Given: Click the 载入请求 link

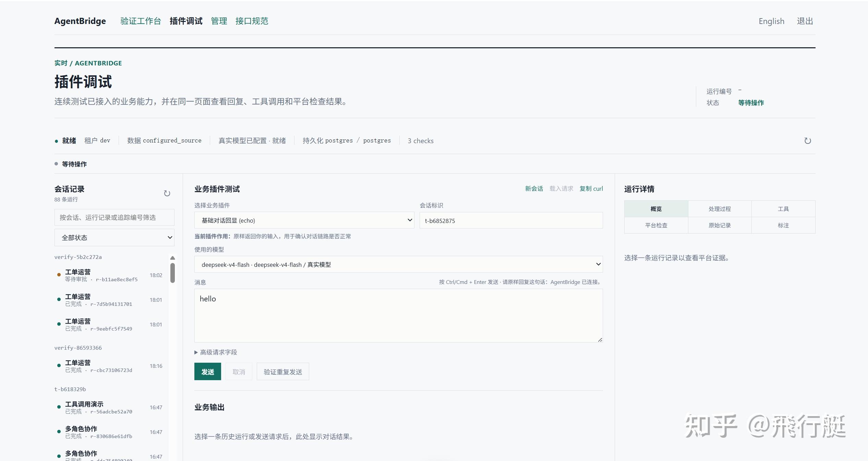Looking at the screenshot, I should pos(562,189).
